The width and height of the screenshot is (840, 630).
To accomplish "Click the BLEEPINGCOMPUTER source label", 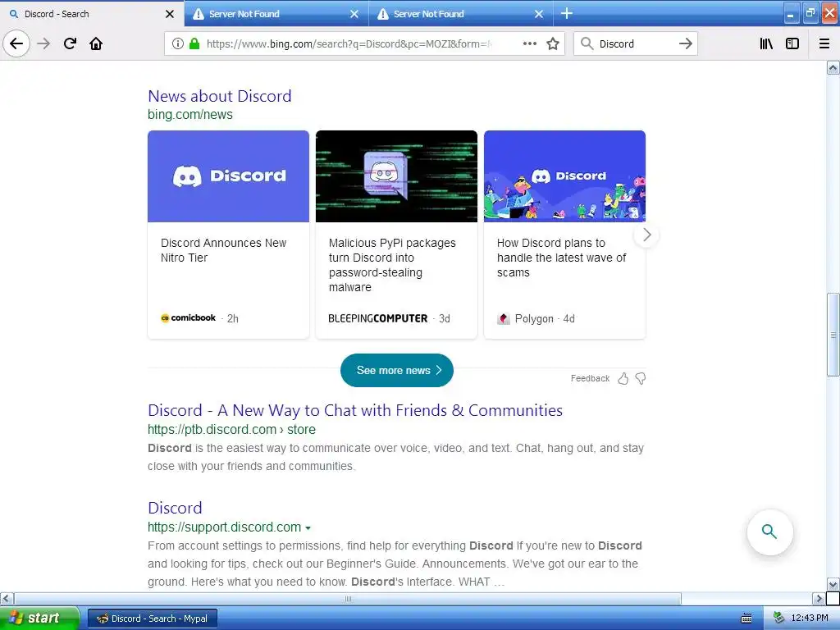I will (x=377, y=318).
